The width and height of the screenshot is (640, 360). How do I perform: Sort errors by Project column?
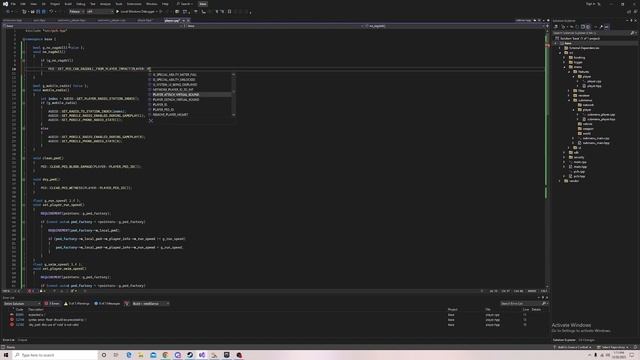click(x=452, y=309)
